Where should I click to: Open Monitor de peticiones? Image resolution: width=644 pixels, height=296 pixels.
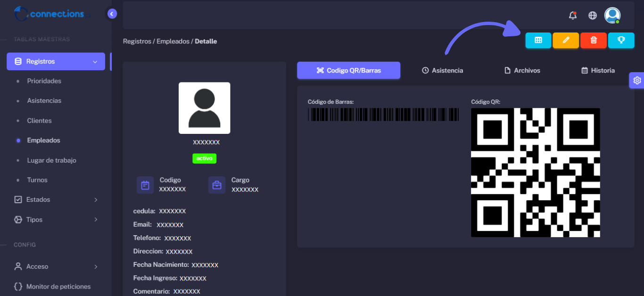coord(58,287)
